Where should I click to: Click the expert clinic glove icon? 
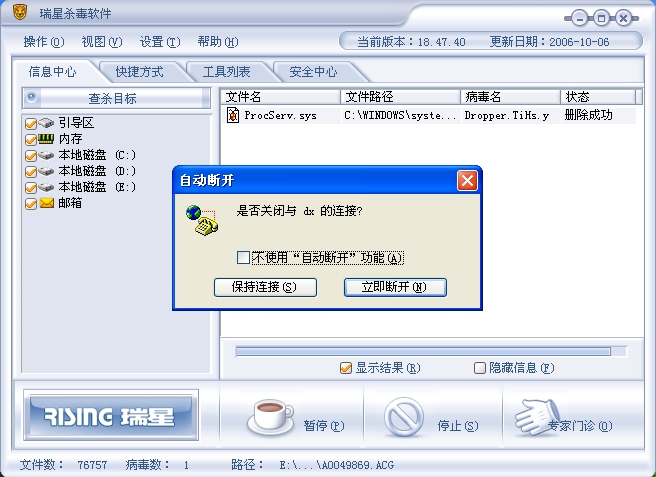[538, 416]
